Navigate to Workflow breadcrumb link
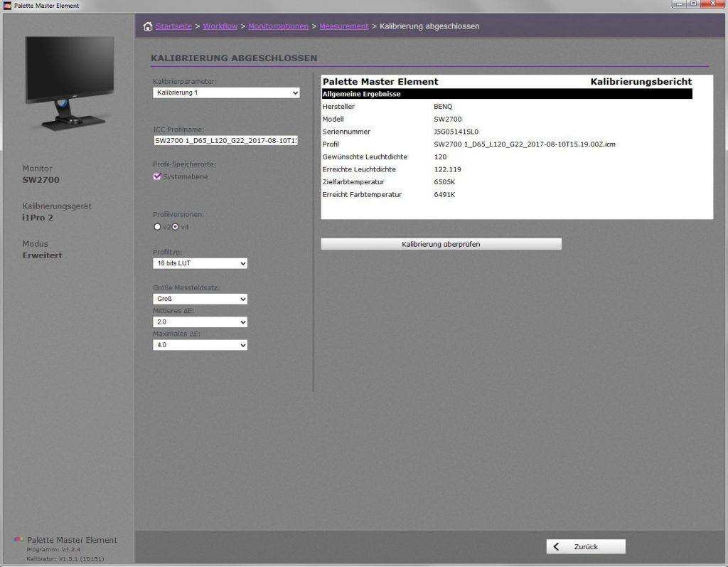 [220, 26]
